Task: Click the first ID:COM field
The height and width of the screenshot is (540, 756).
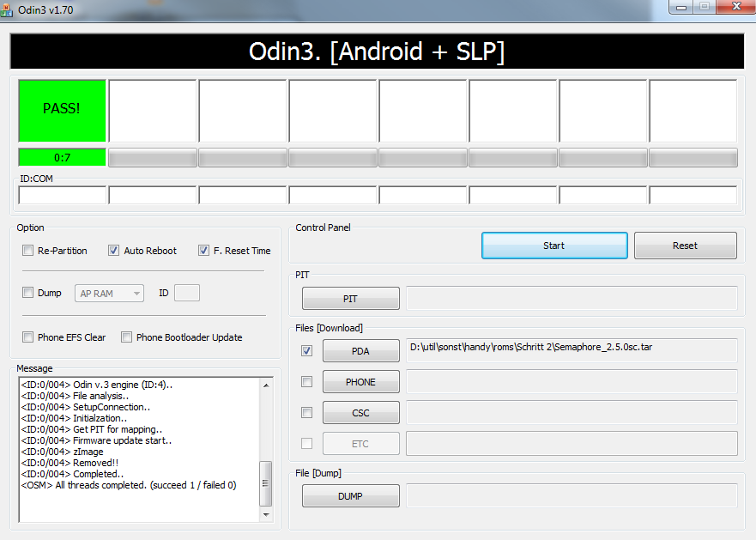Action: pos(62,196)
